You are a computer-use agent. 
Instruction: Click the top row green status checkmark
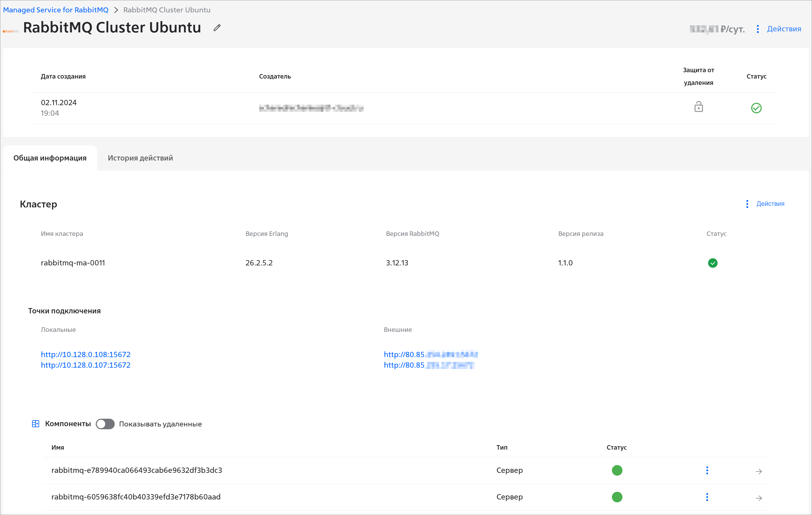[756, 108]
